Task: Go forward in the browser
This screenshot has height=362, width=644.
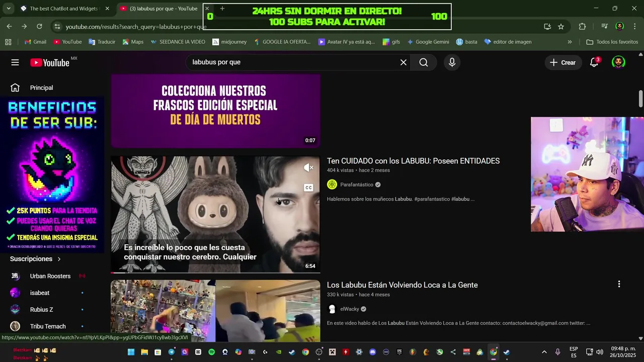Action: pyautogui.click(x=24, y=26)
